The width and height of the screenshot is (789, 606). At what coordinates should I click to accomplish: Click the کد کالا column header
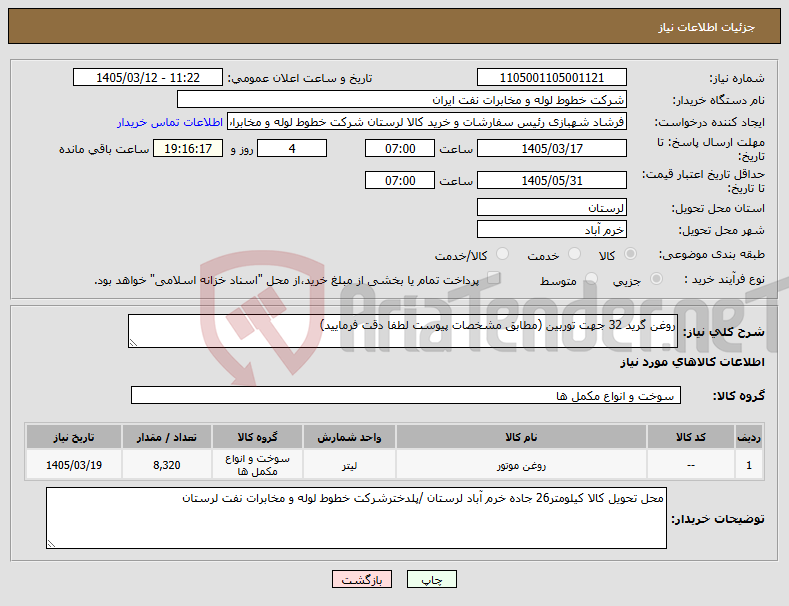(690, 437)
